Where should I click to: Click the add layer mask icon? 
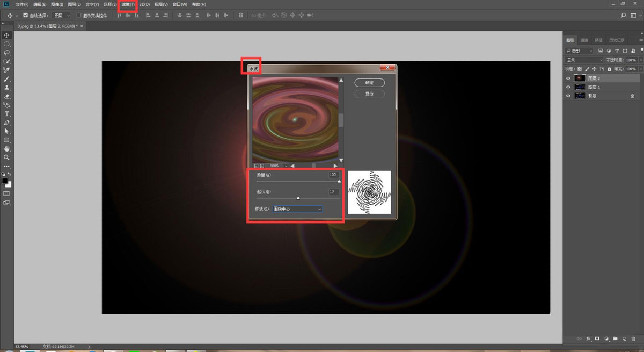[597, 339]
